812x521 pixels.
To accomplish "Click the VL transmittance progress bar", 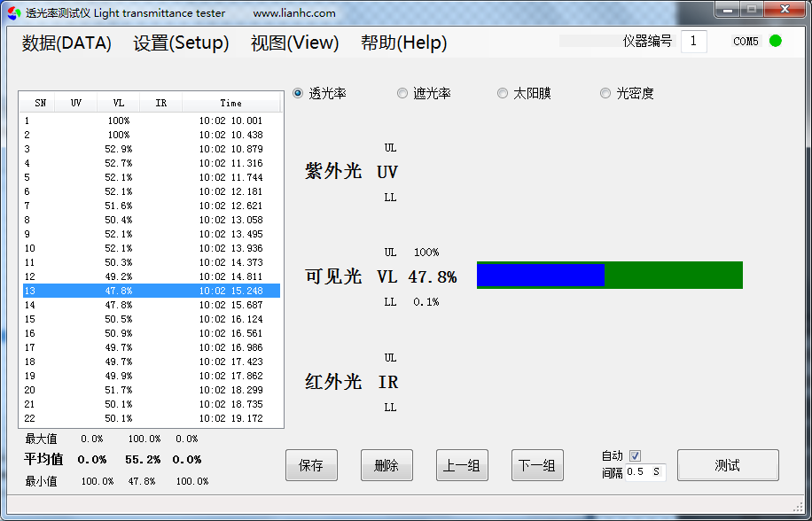I will (x=610, y=275).
